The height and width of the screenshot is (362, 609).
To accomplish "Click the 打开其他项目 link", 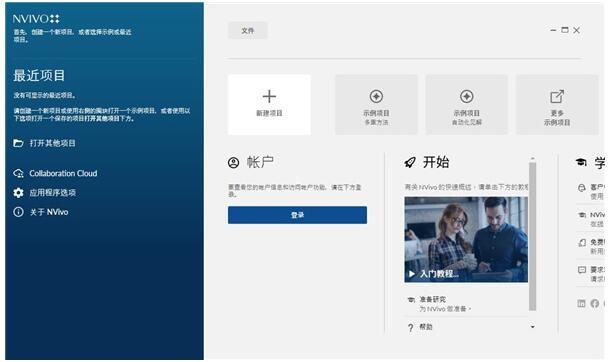I will pyautogui.click(x=52, y=143).
